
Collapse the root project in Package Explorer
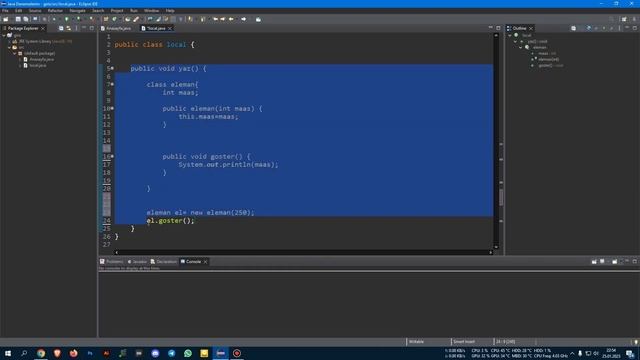click(x=4, y=36)
